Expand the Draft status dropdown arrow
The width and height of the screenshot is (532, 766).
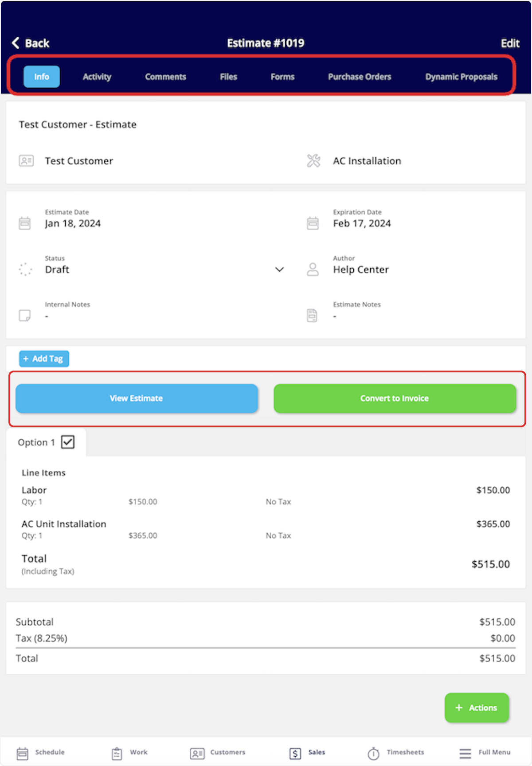click(x=279, y=270)
